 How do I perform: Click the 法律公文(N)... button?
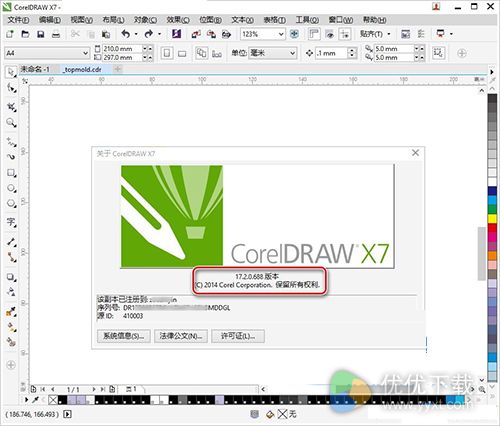(x=181, y=336)
